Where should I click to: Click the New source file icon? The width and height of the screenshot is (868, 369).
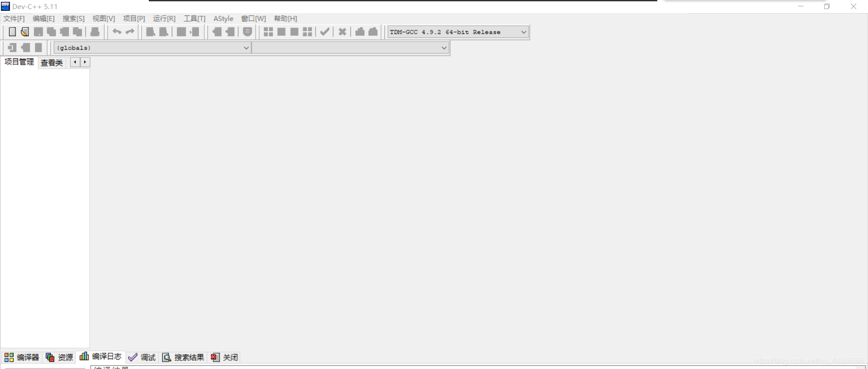pos(12,32)
